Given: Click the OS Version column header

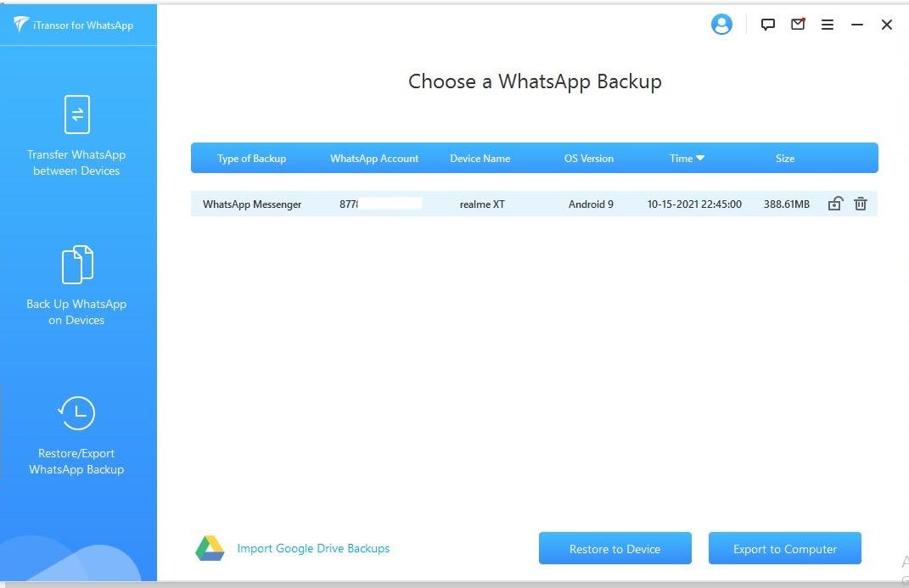Looking at the screenshot, I should click(589, 158).
